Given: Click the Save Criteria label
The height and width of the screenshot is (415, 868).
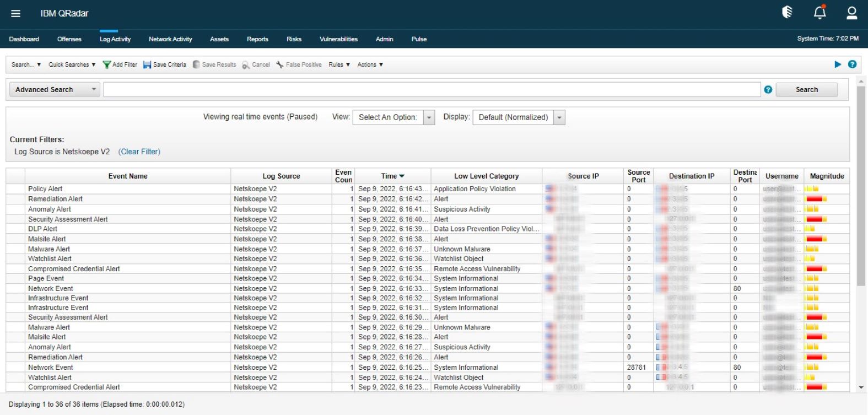Looking at the screenshot, I should click(x=170, y=64).
